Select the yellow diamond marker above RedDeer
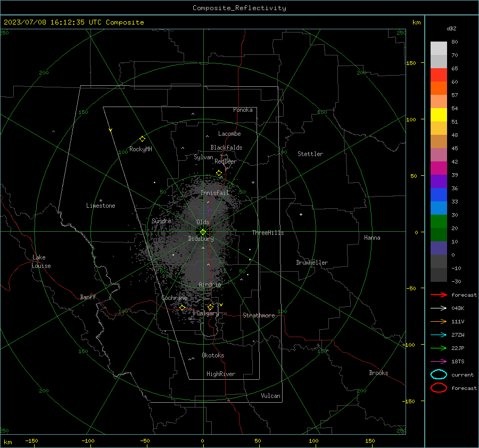This screenshot has height=448, width=479. click(219, 173)
